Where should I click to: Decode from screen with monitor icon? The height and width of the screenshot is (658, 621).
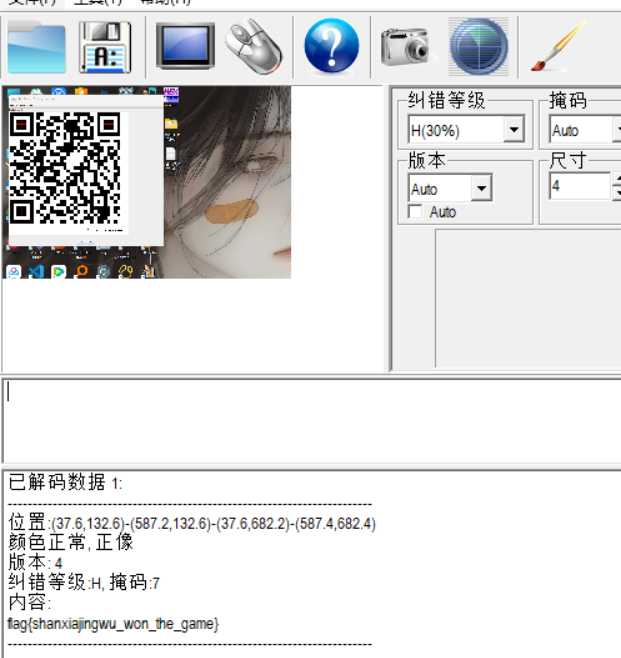(185, 46)
